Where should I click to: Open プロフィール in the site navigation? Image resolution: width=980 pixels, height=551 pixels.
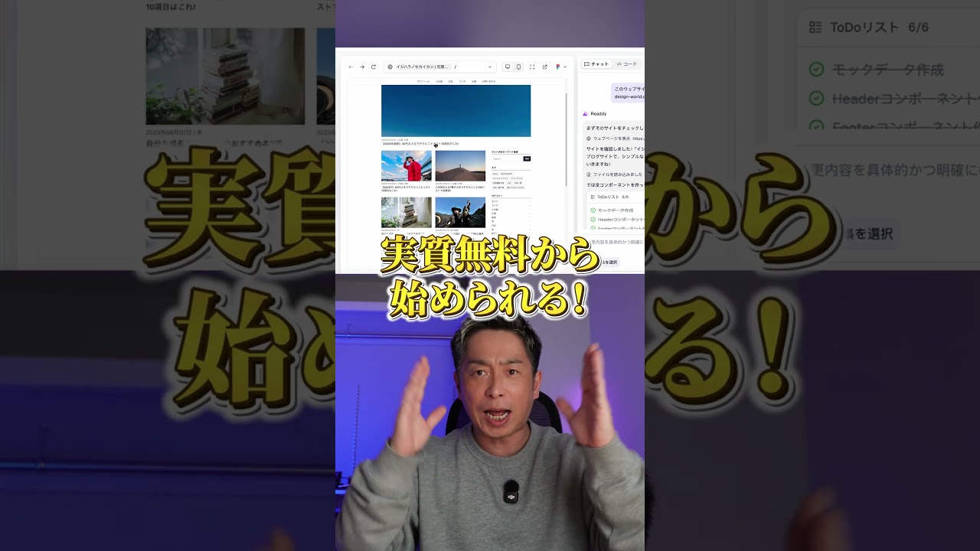423,81
